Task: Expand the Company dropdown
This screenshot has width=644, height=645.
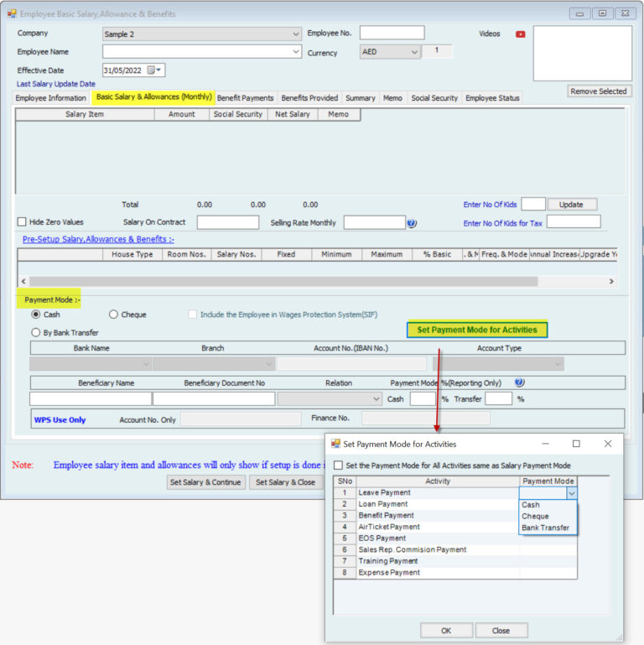Action: 296,34
